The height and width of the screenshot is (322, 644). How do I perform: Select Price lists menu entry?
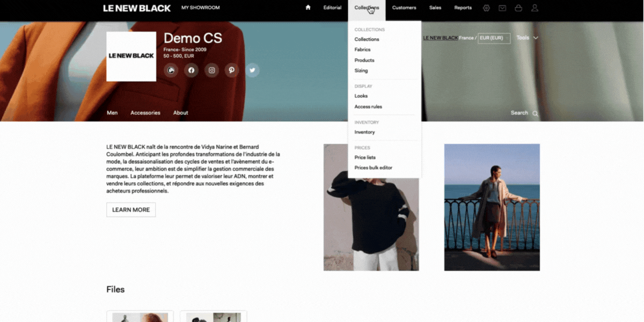click(x=365, y=157)
